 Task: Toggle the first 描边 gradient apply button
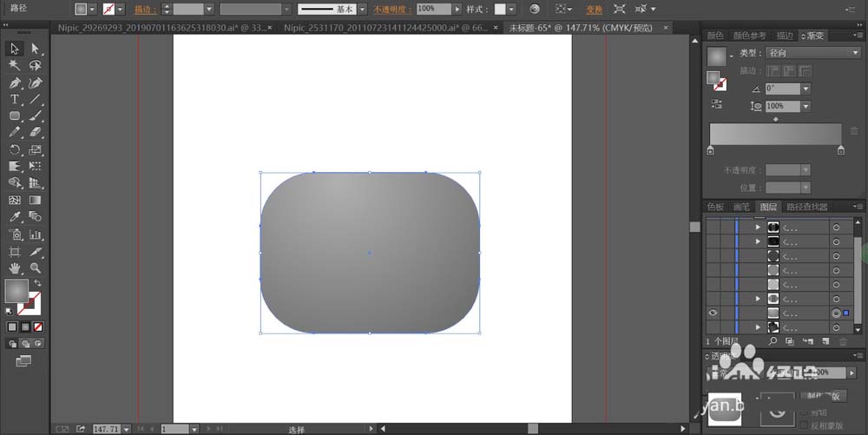coord(773,71)
